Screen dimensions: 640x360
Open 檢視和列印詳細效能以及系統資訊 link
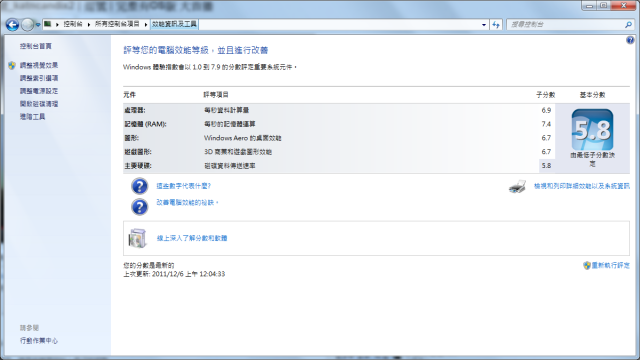[582, 186]
